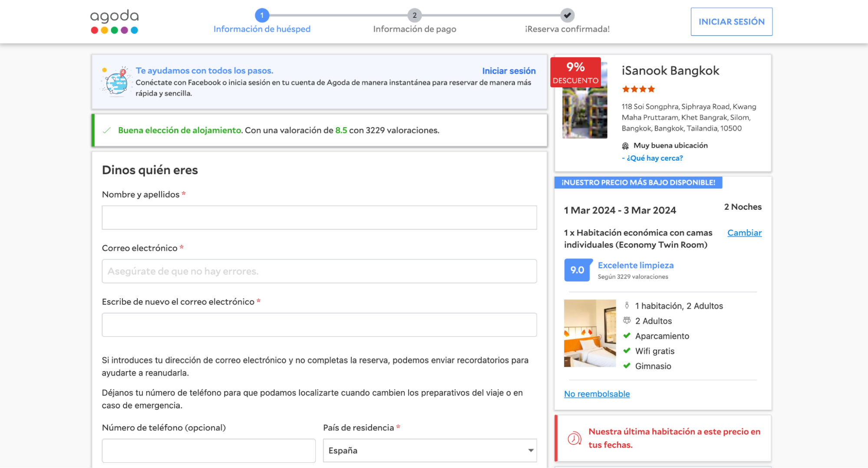The image size is (868, 468).
Task: Open the País de residencia dropdown
Action: (x=430, y=451)
